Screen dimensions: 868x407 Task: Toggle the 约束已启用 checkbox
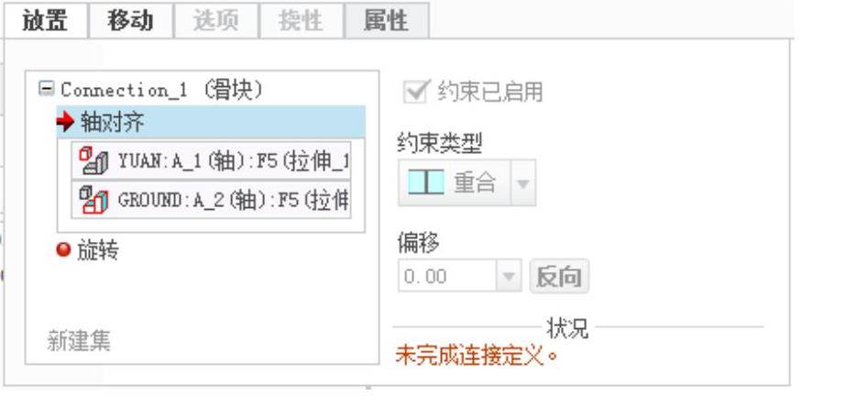click(x=416, y=92)
